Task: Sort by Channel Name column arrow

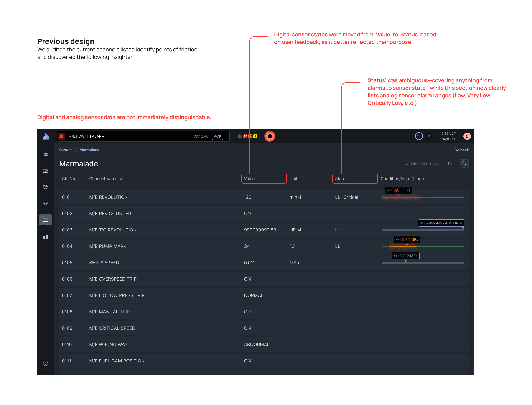Action: coord(121,179)
